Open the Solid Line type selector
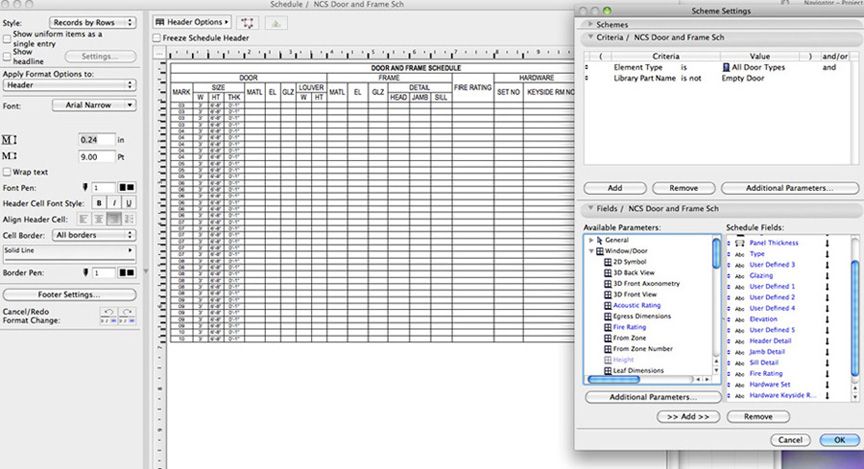 point(69,253)
